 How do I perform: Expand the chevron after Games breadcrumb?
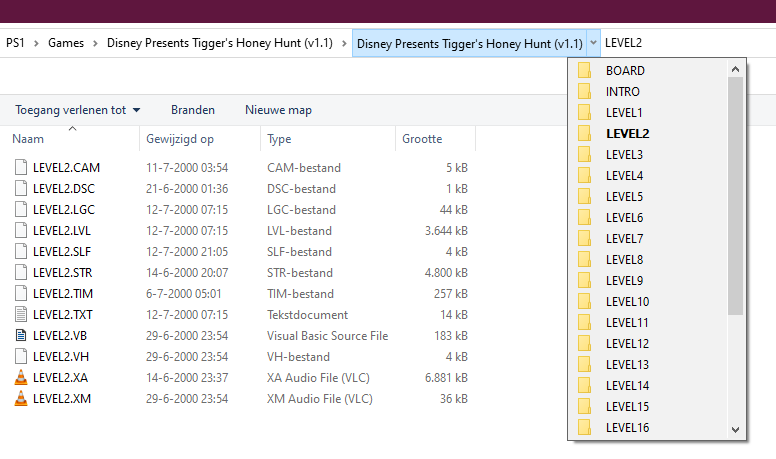point(95,43)
